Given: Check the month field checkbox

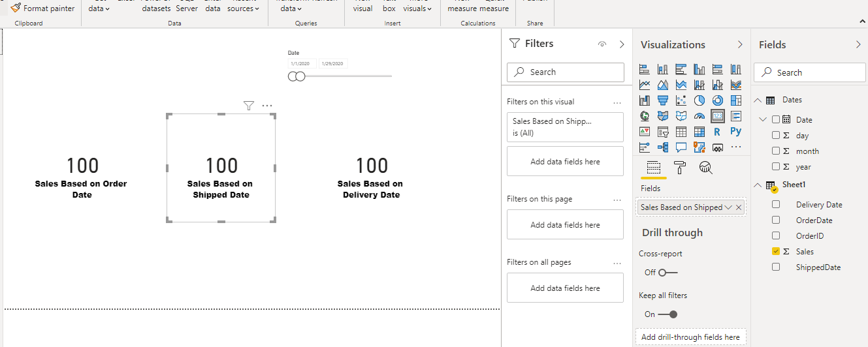Looking at the screenshot, I should (776, 151).
